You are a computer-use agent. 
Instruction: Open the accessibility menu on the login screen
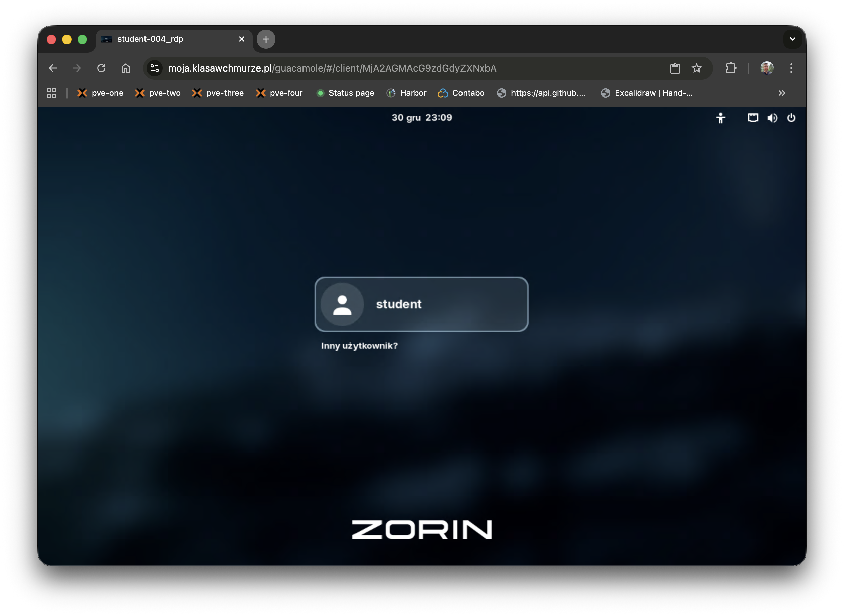point(720,118)
